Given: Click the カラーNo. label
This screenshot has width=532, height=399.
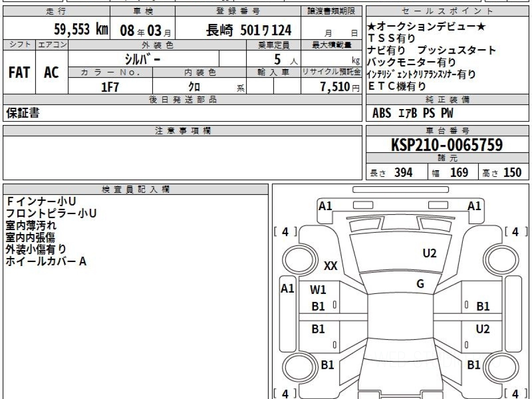Looking at the screenshot, I should tap(110, 72).
